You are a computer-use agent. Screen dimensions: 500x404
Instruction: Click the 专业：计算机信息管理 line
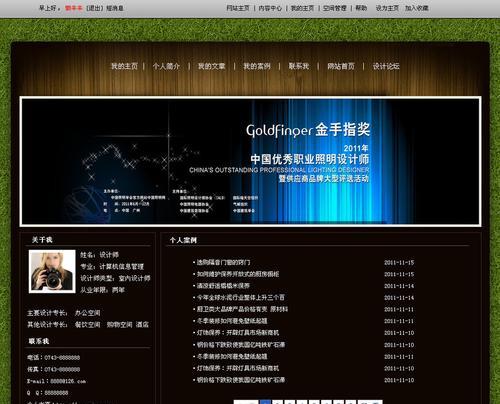tap(112, 266)
